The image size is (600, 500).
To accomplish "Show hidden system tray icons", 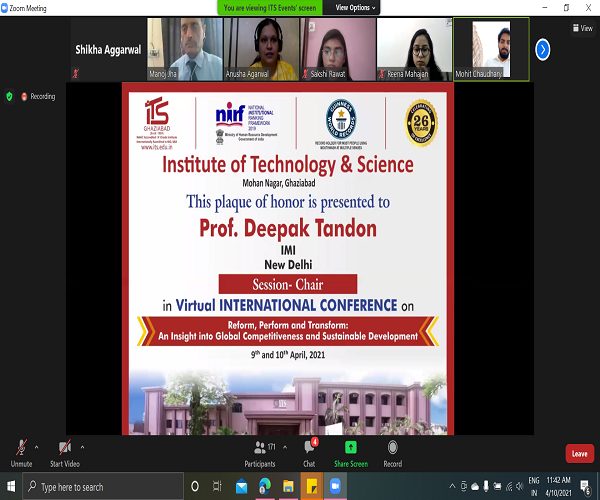I will tap(452, 486).
